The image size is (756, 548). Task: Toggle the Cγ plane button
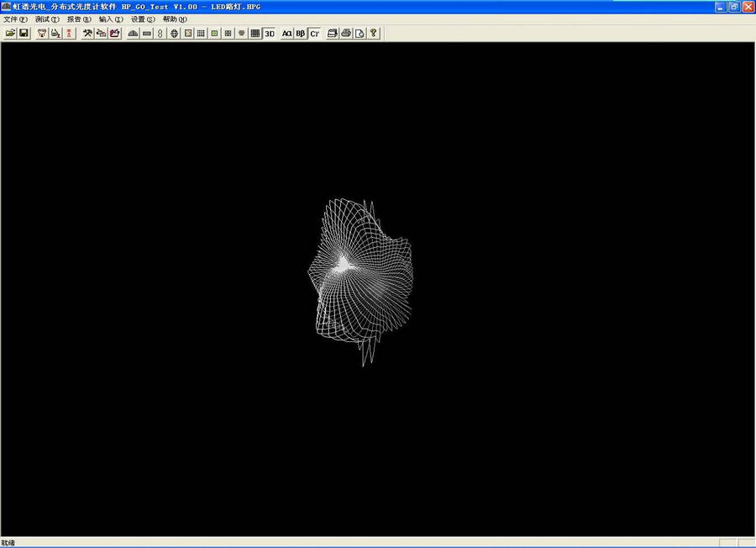314,34
